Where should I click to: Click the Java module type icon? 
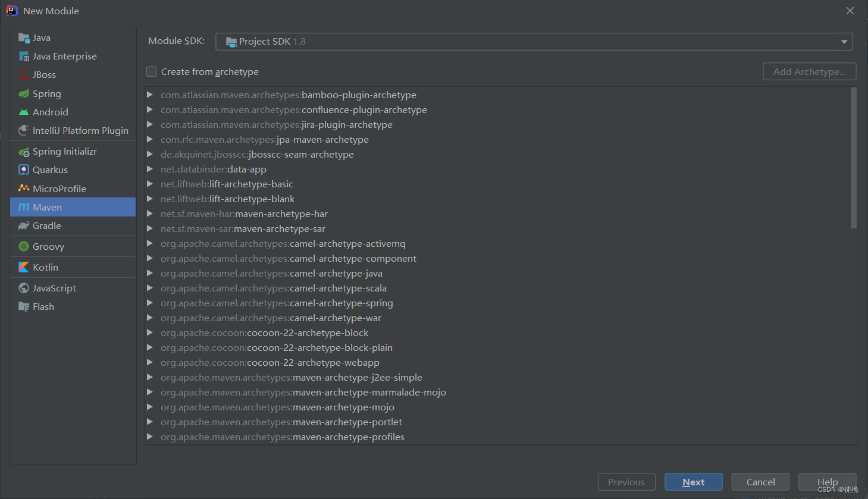[x=24, y=38]
